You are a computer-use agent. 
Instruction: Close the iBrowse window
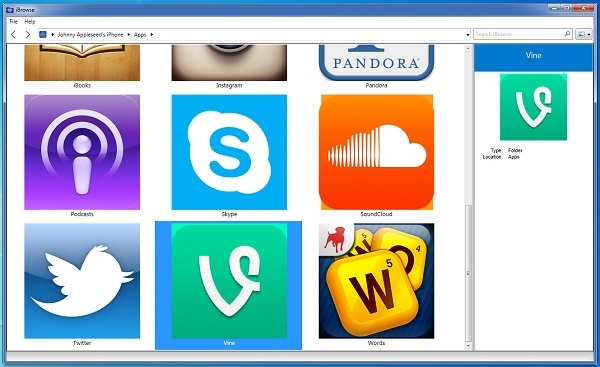tap(584, 7)
